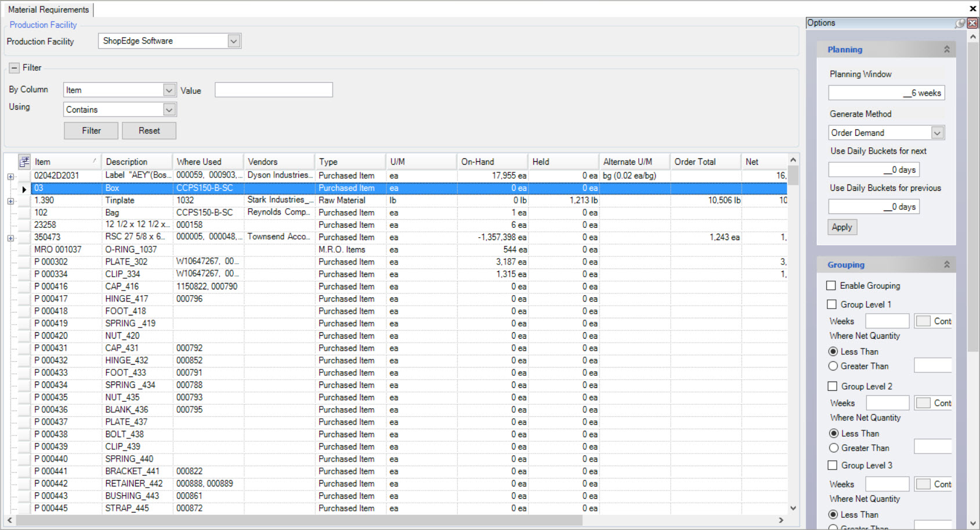Click the Alternate U/M column header

635,162
